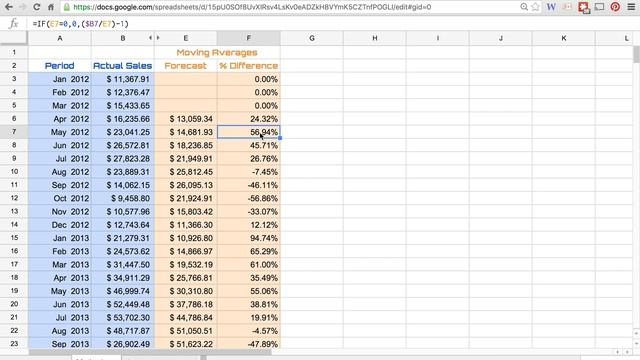Select column J header
Screen dimensions: 640x360
tap(501, 38)
